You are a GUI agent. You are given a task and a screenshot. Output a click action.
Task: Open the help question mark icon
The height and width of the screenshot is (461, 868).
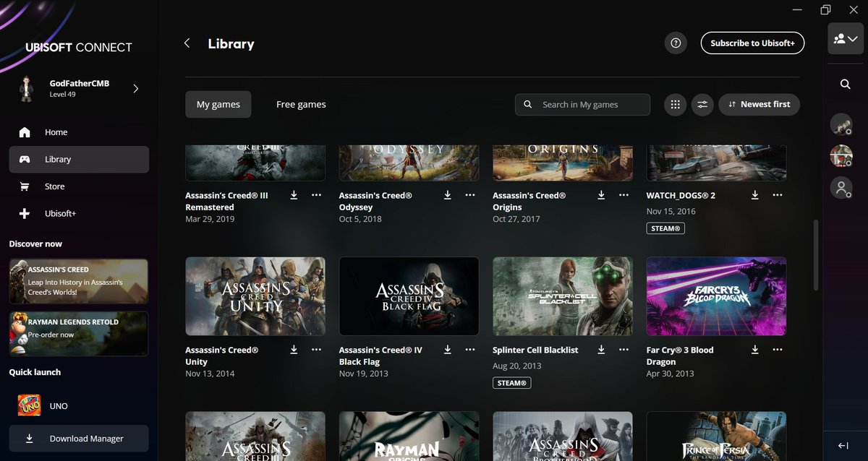(676, 43)
